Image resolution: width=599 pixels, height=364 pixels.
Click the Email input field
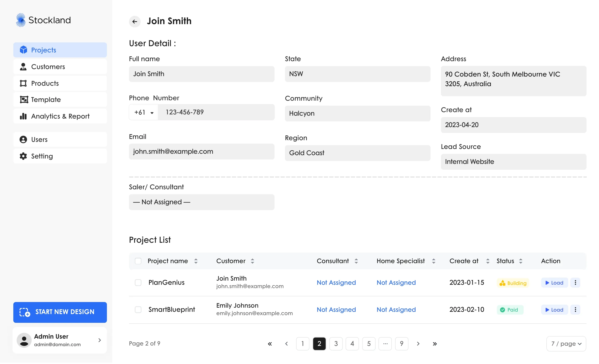pyautogui.click(x=202, y=151)
